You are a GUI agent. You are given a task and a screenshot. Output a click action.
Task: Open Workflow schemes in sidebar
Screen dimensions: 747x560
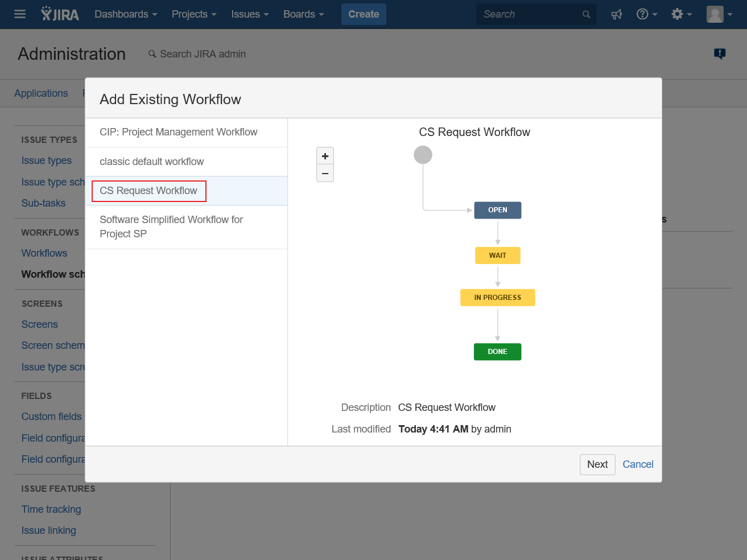coord(53,274)
